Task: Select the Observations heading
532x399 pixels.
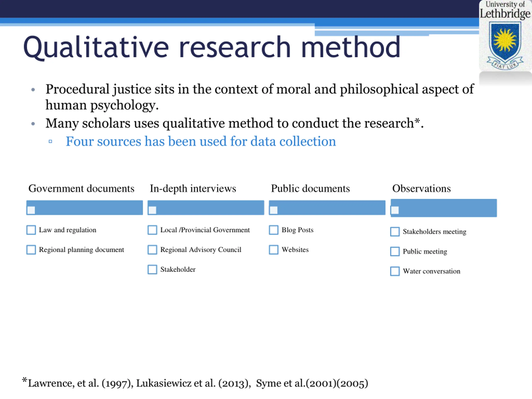Action: 421,188
